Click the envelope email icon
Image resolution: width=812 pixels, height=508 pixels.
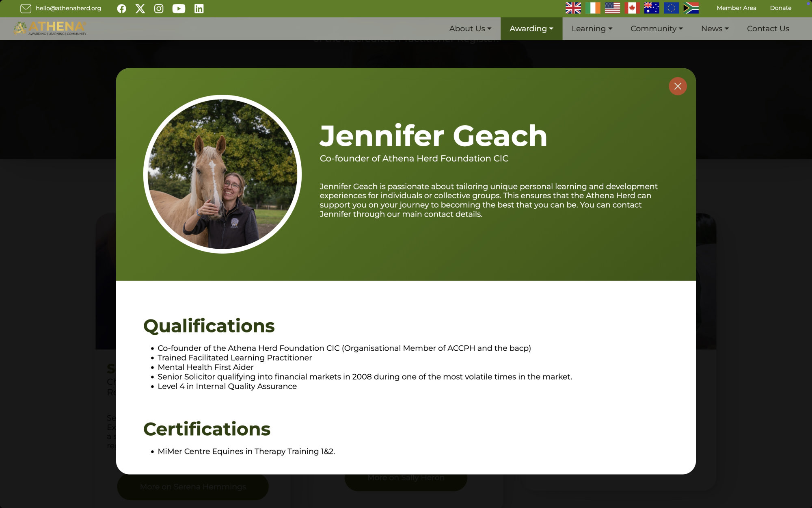(26, 9)
